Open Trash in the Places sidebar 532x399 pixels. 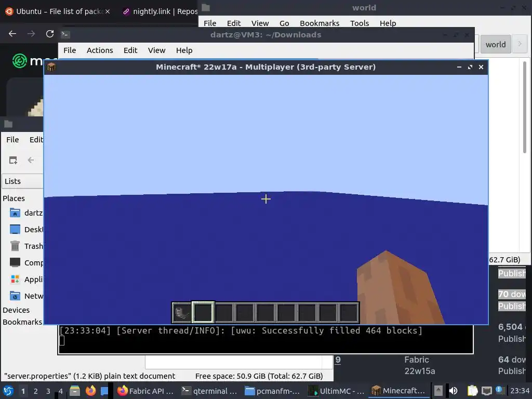(26, 246)
